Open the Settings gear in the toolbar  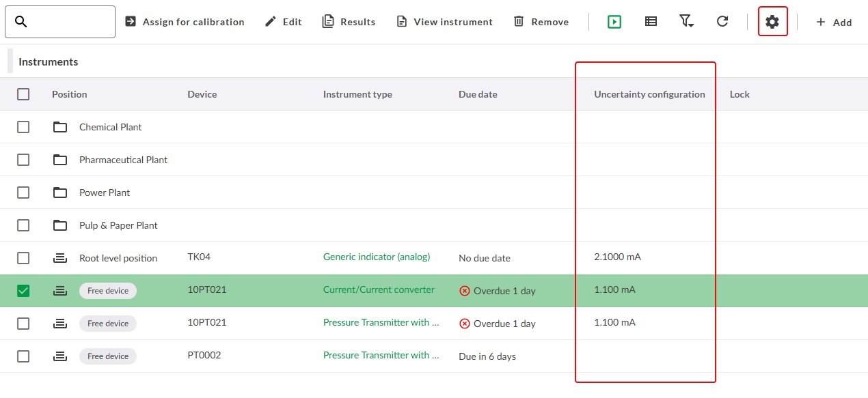772,21
